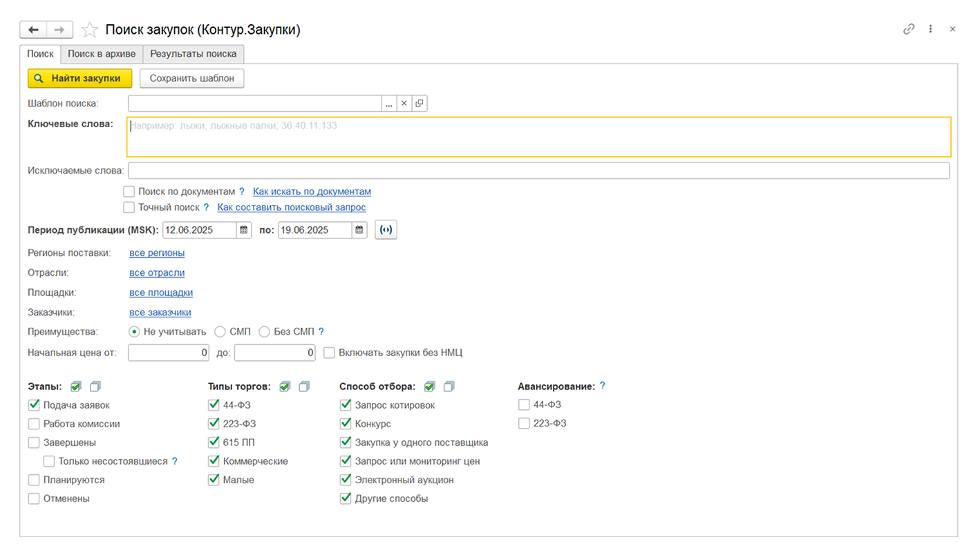
Task: Toggle Включать закупки без НМЦ checkbox
Action: (330, 353)
